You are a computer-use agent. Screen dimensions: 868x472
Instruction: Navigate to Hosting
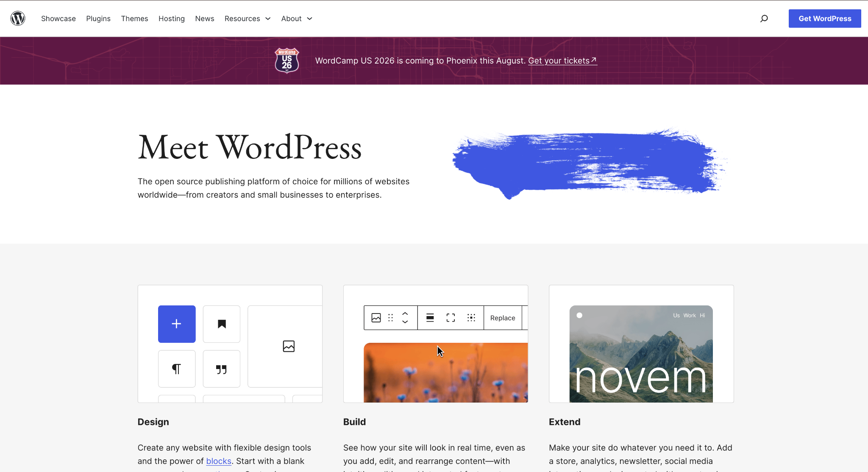pyautogui.click(x=172, y=19)
